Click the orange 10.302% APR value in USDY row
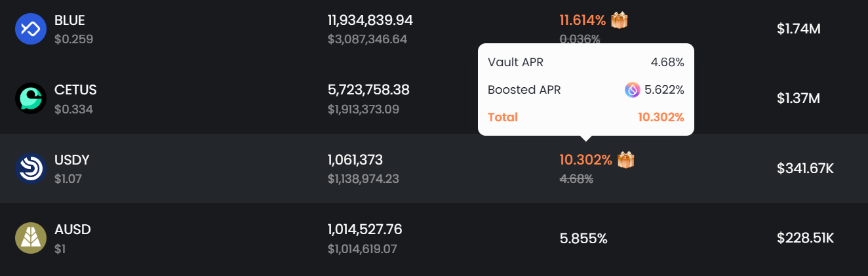The image size is (868, 276). pyautogui.click(x=585, y=159)
